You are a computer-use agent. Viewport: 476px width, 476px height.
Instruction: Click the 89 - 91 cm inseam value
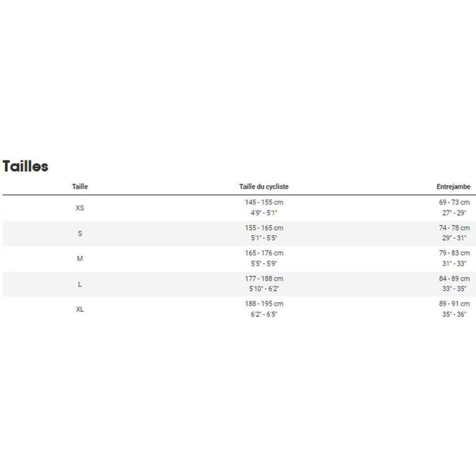point(454,303)
